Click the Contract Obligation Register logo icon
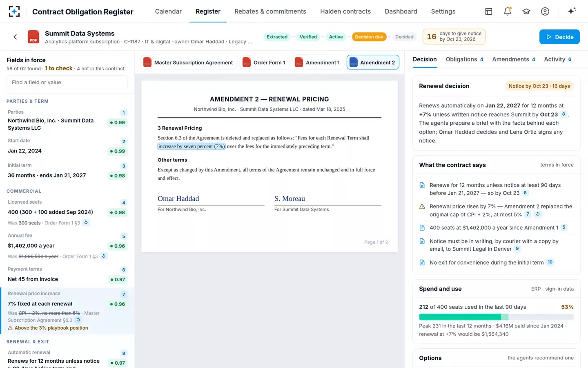This screenshot has height=368, width=588. coord(14,11)
